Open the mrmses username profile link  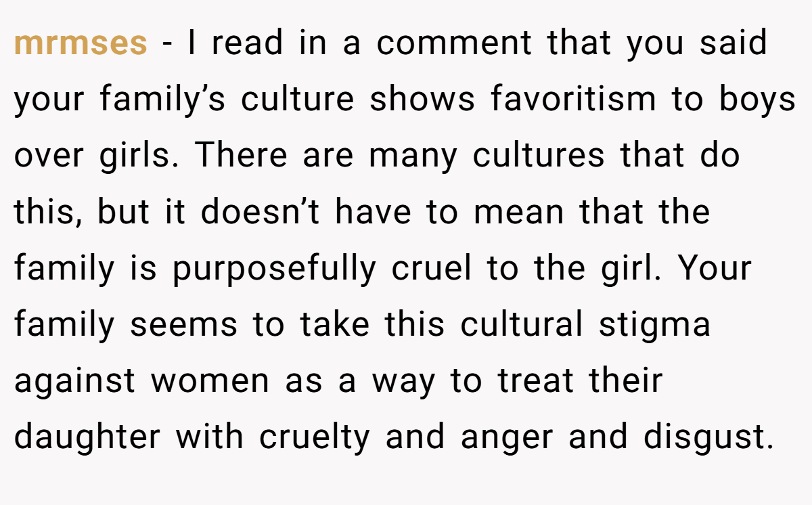click(x=81, y=45)
